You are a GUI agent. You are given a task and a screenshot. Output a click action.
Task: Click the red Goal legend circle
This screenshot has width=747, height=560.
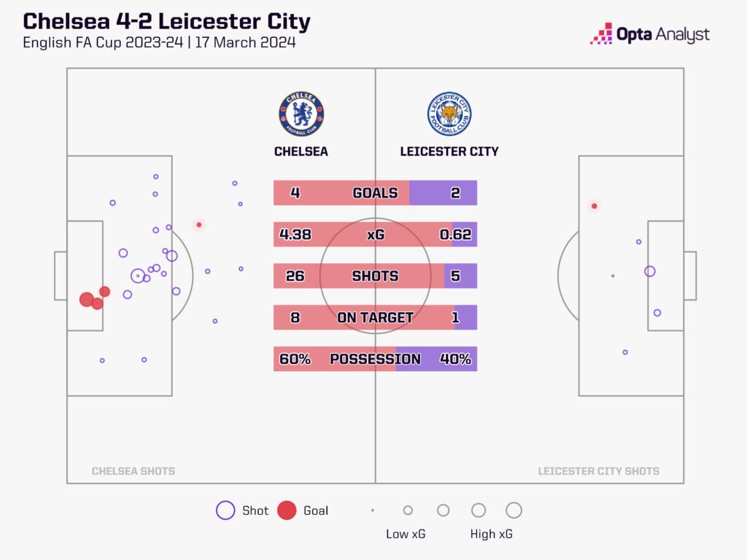coord(287,510)
